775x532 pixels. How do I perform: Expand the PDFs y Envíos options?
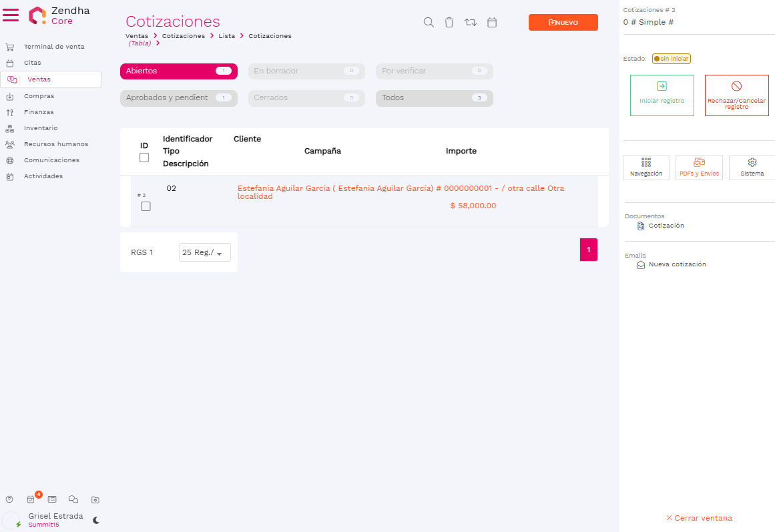[x=699, y=168]
